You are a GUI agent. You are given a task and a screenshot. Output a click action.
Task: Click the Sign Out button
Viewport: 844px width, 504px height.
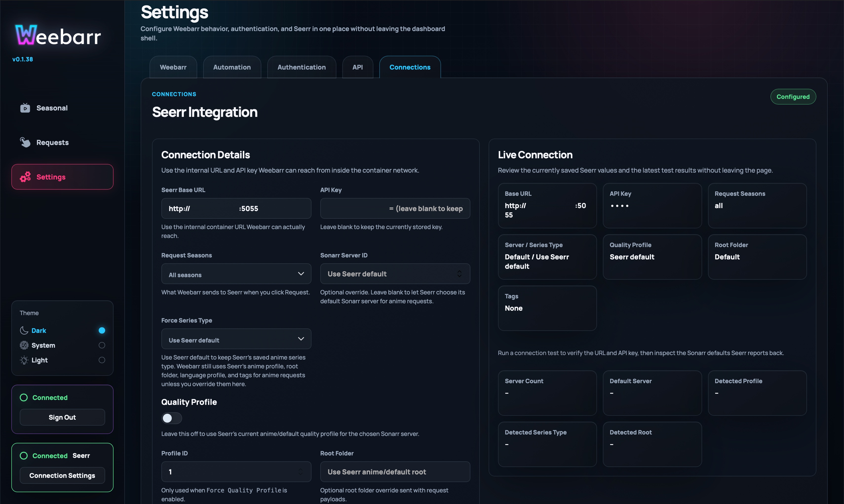pyautogui.click(x=62, y=417)
